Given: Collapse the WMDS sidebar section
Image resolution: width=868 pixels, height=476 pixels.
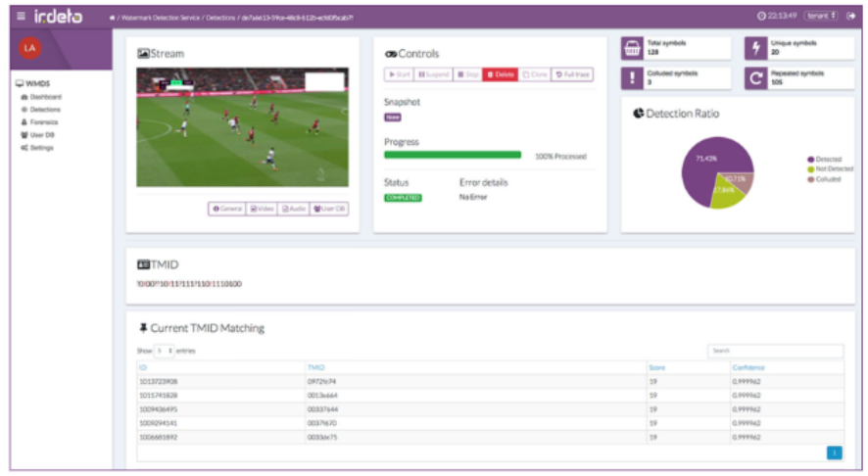Looking at the screenshot, I should 33,84.
